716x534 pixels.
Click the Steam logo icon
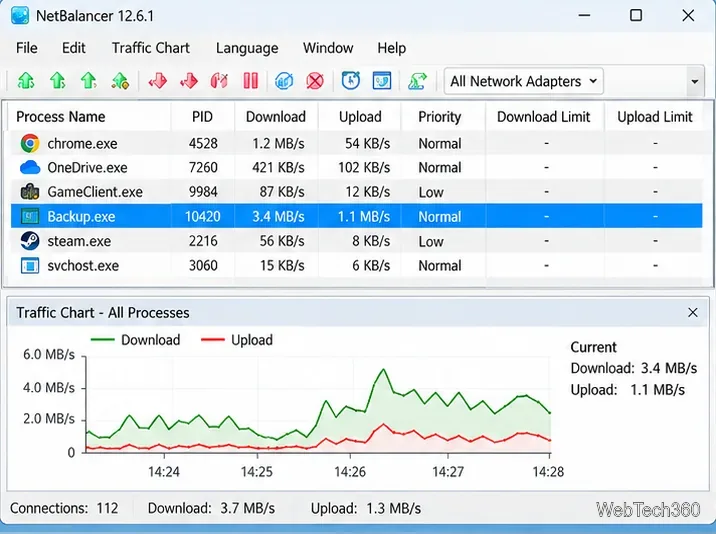click(30, 241)
